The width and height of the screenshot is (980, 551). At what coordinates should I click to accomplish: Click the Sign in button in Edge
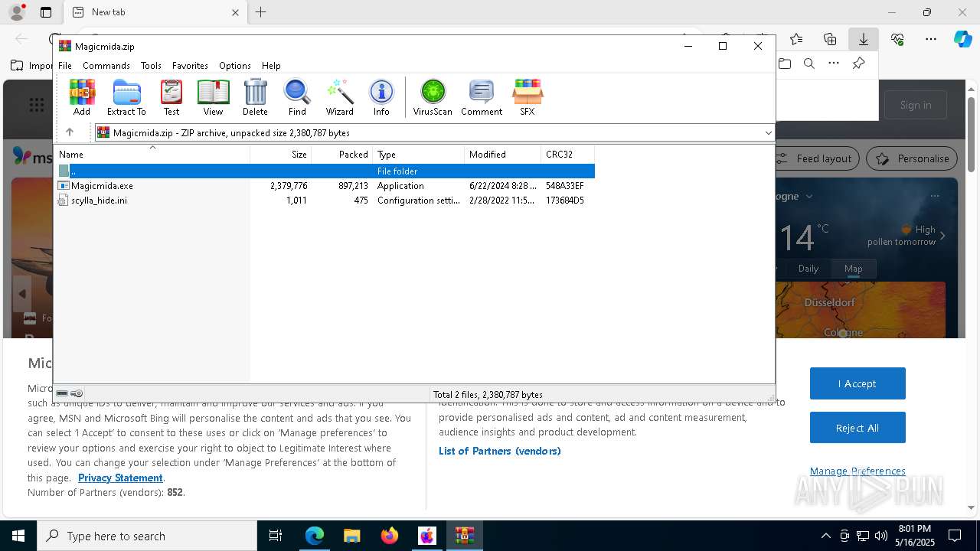coord(916,105)
